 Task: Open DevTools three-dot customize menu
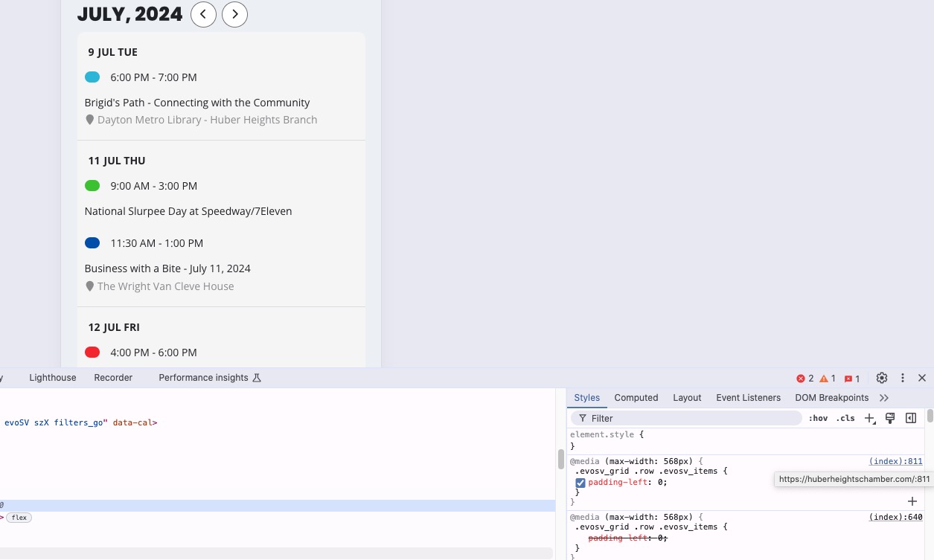(903, 378)
